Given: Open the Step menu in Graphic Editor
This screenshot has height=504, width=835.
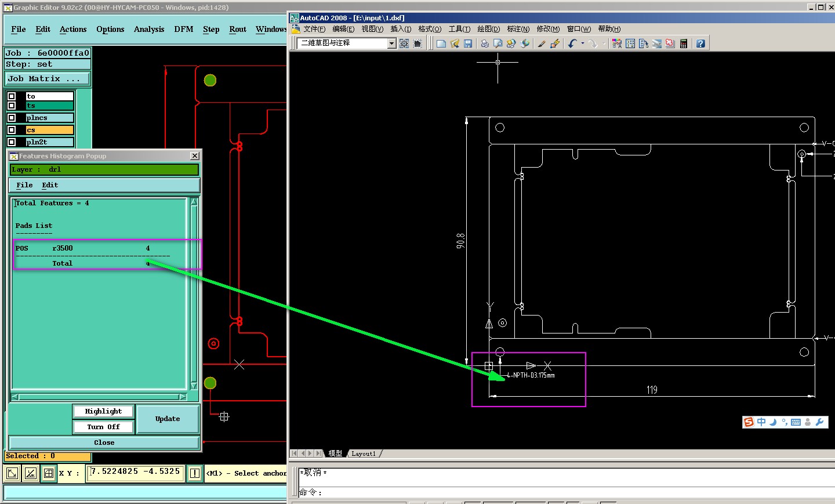Looking at the screenshot, I should [x=211, y=29].
